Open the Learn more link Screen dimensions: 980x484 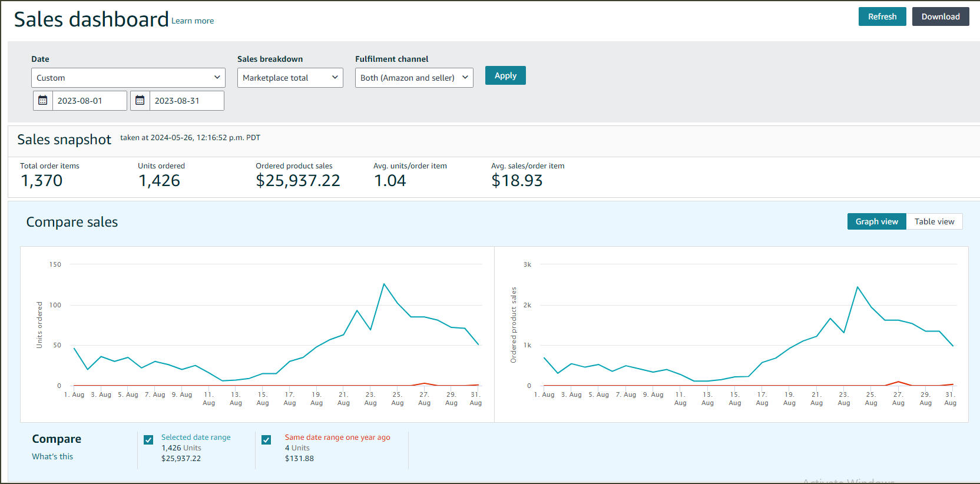(x=193, y=21)
